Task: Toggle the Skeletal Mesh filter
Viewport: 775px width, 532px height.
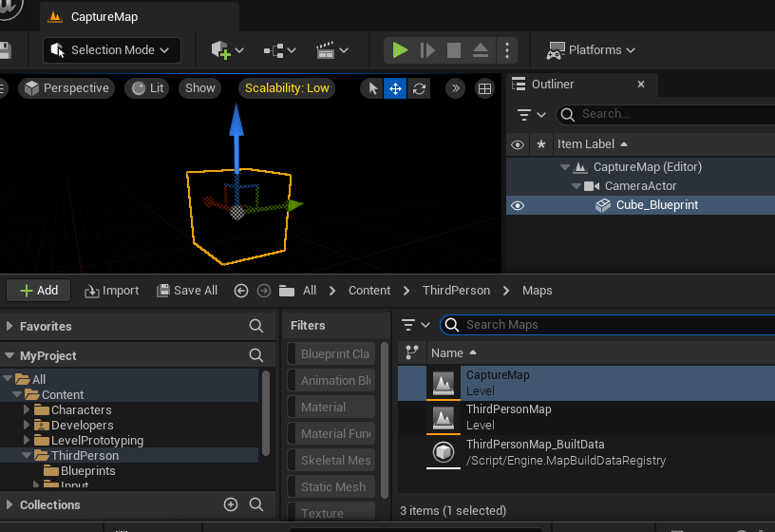Action: (x=331, y=461)
